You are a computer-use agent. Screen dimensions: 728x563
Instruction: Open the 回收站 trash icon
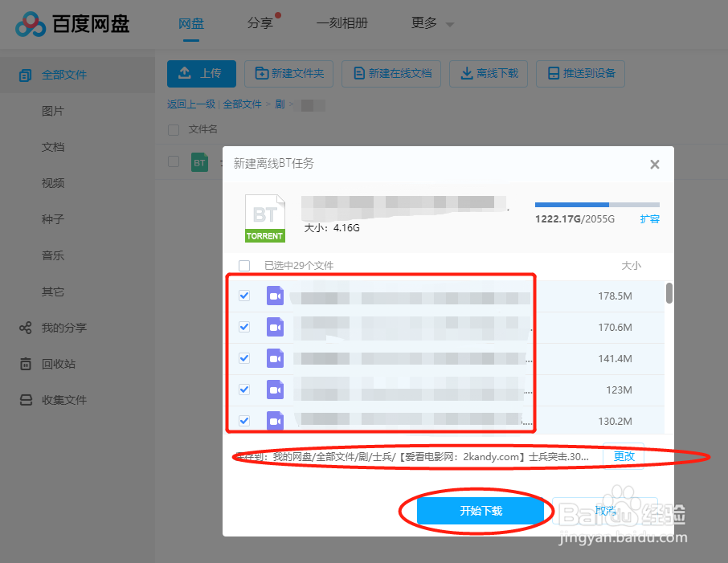26,364
